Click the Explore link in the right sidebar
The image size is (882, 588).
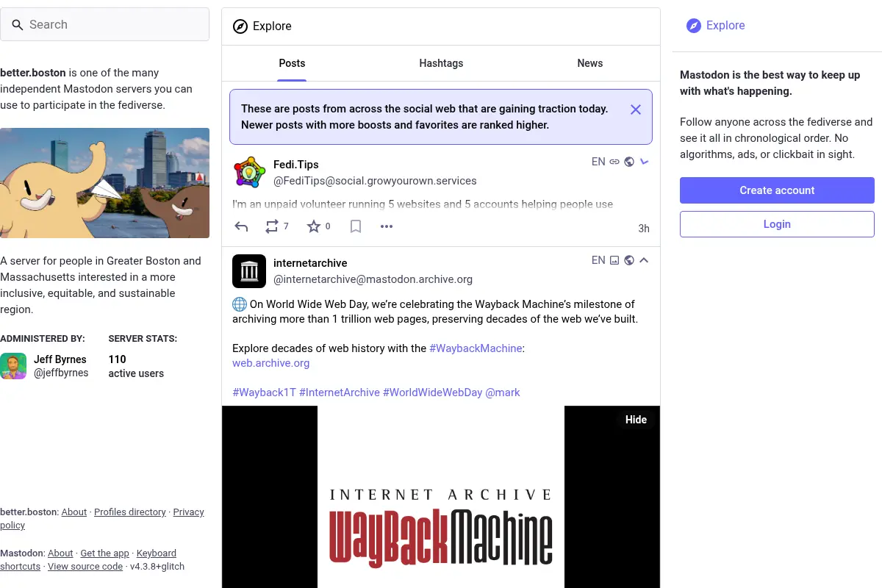tap(715, 26)
